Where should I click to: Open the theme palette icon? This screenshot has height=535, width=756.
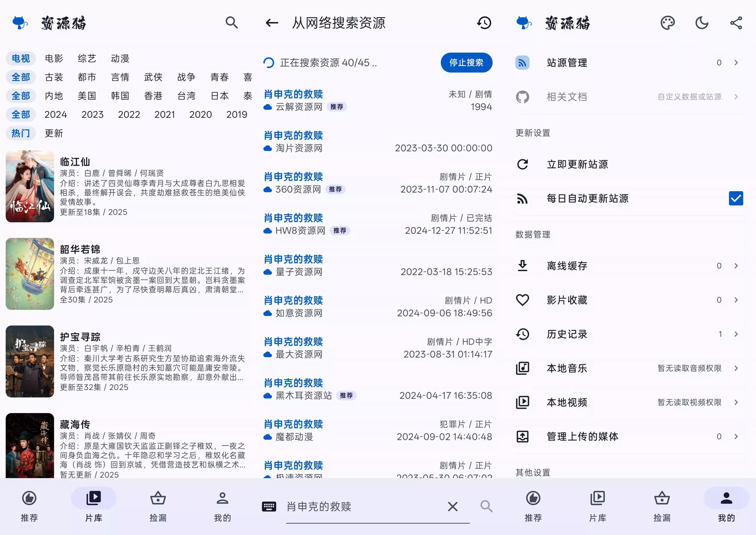click(667, 23)
